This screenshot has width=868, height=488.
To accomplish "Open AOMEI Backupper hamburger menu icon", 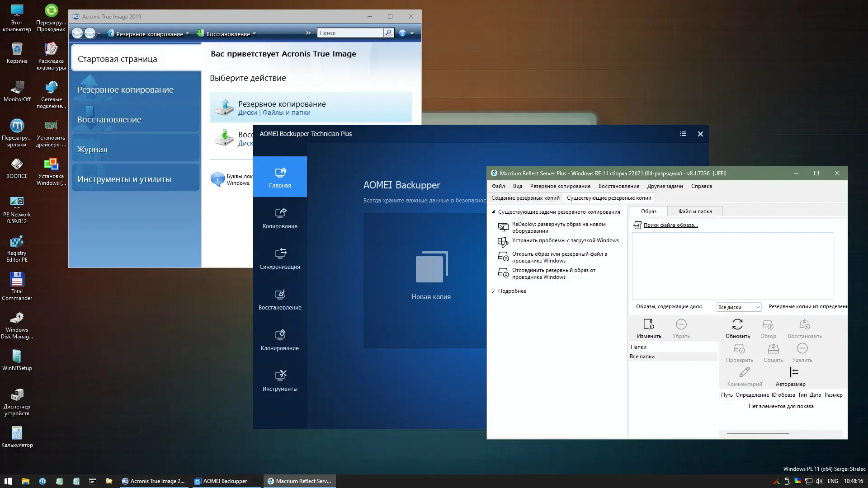I will [683, 134].
